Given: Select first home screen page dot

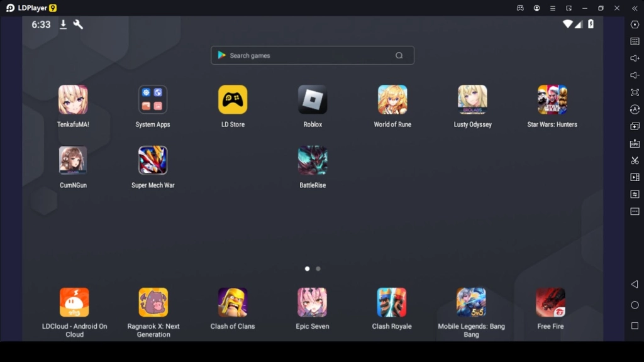Looking at the screenshot, I should pyautogui.click(x=307, y=269).
